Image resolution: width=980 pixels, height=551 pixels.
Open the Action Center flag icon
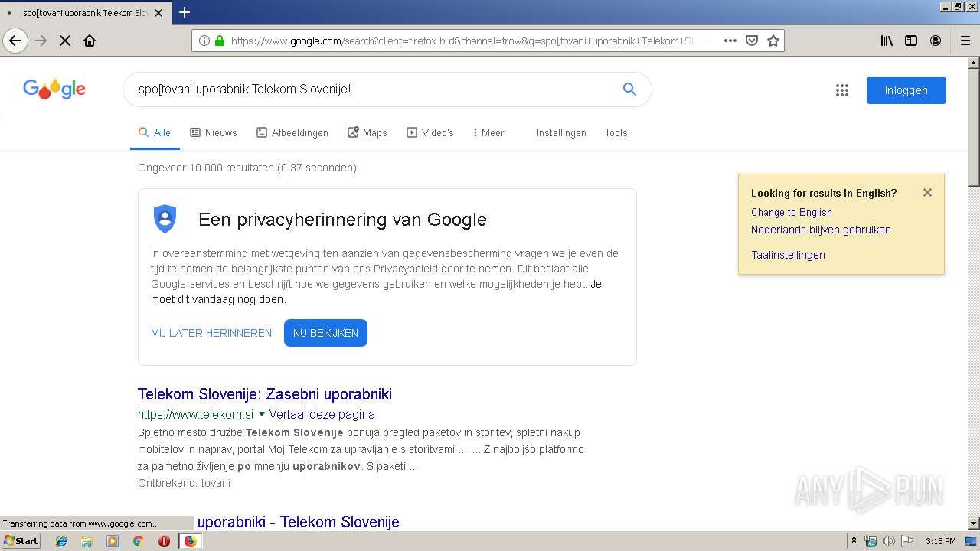tap(906, 541)
